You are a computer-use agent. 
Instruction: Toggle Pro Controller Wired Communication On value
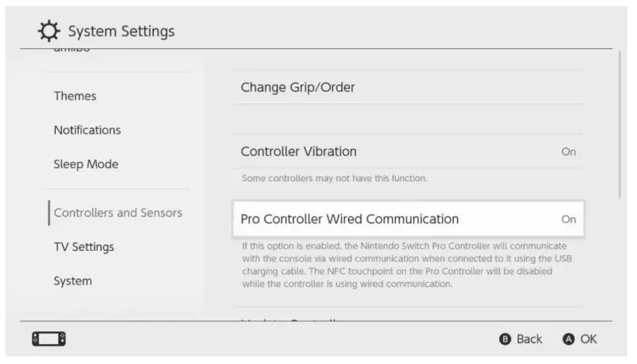point(568,219)
